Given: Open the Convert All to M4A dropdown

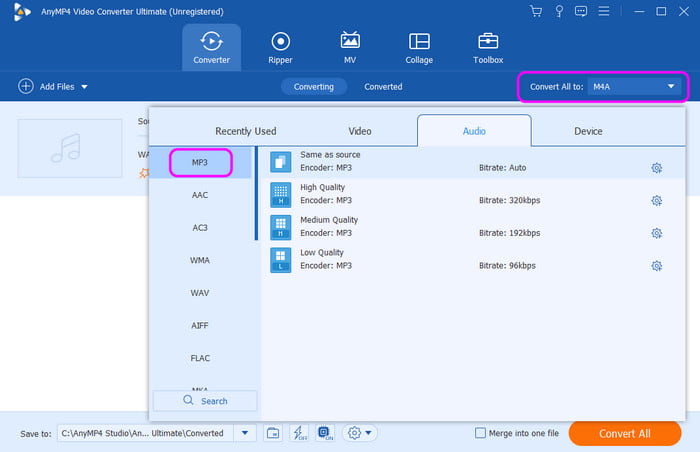Looking at the screenshot, I should coord(634,87).
